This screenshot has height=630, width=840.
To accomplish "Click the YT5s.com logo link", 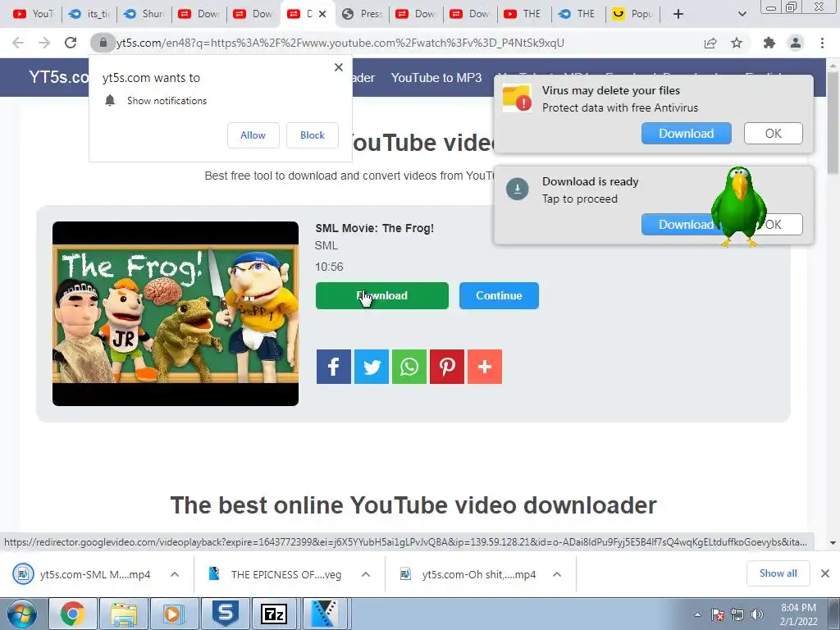I will click(59, 77).
